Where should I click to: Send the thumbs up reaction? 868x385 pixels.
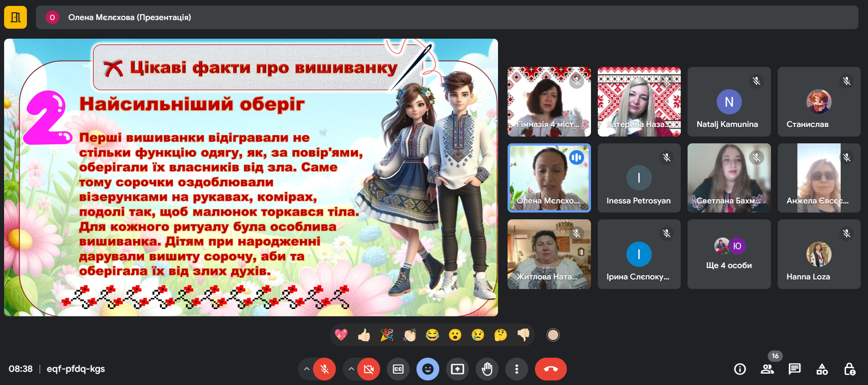364,335
